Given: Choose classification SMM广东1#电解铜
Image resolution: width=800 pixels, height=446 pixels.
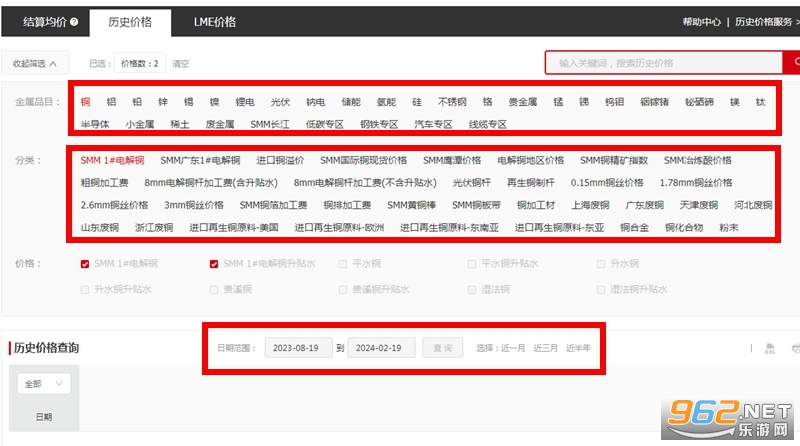Looking at the screenshot, I should 200,160.
